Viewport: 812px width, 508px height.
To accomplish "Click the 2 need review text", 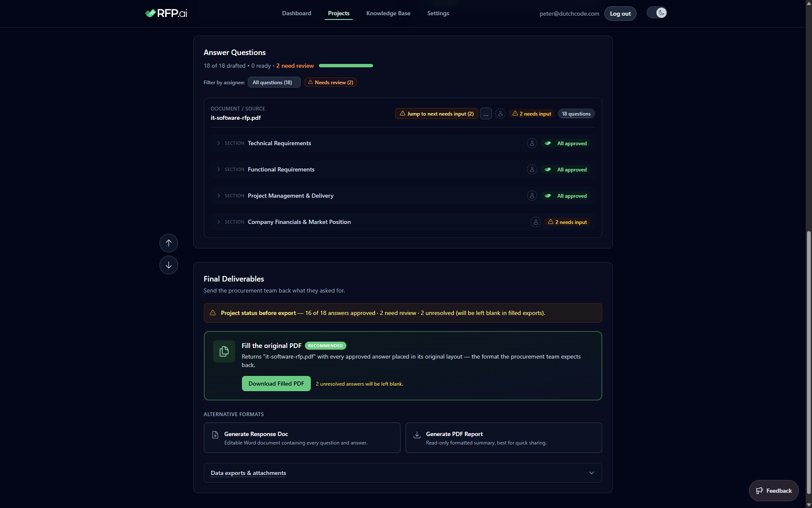I will point(295,66).
